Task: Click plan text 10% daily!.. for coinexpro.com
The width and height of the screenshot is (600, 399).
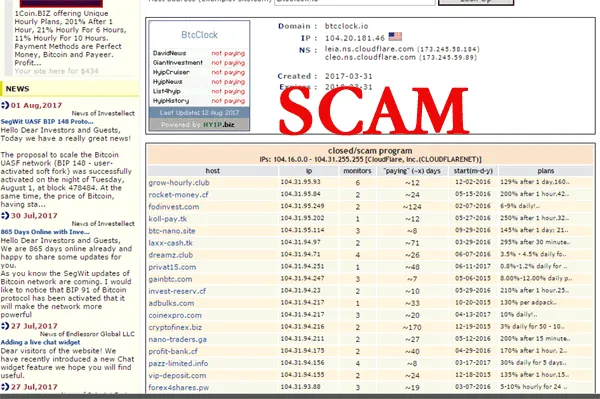Action: coord(519,315)
